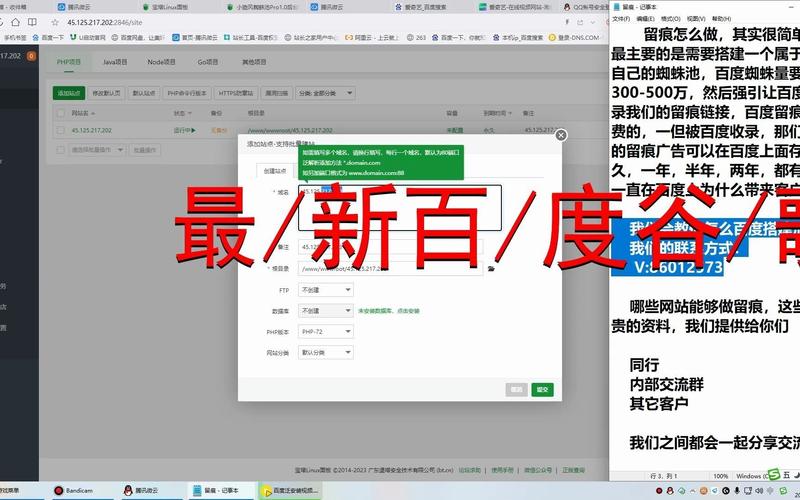Click the orange notification badge in the sidebar
800x500 pixels.
pyautogui.click(x=32, y=56)
